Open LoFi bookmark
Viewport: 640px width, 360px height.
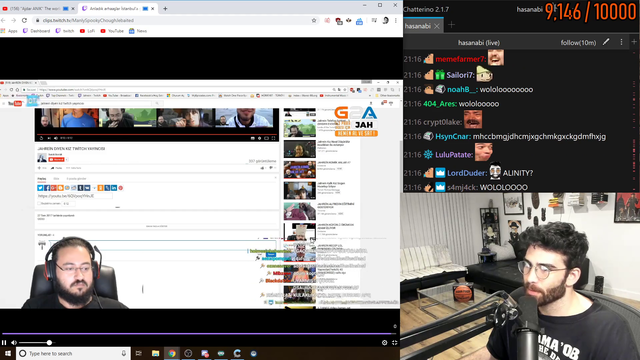pos(87,31)
